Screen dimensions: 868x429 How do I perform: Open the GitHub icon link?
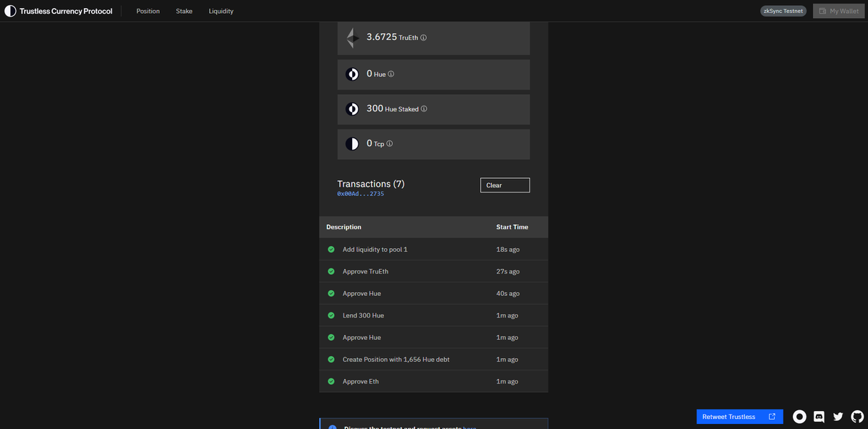tap(858, 417)
